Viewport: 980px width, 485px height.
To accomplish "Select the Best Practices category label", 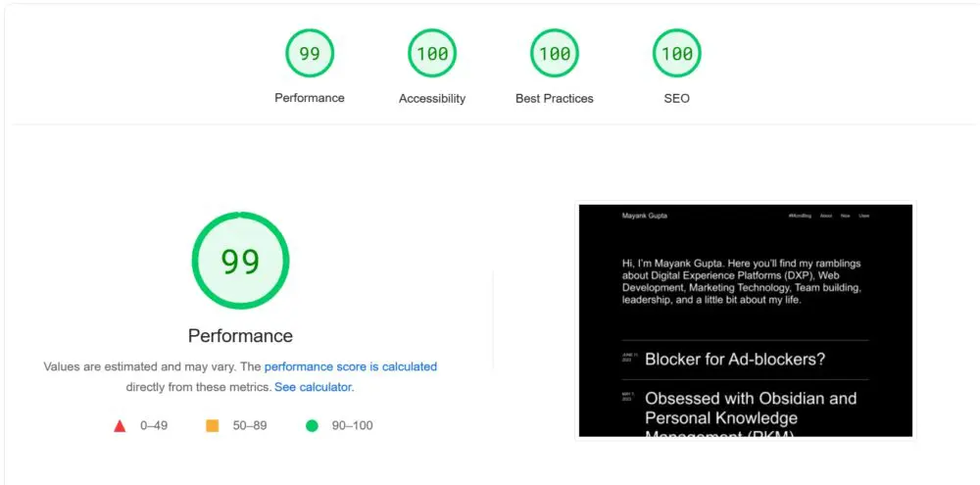I will 555,99.
